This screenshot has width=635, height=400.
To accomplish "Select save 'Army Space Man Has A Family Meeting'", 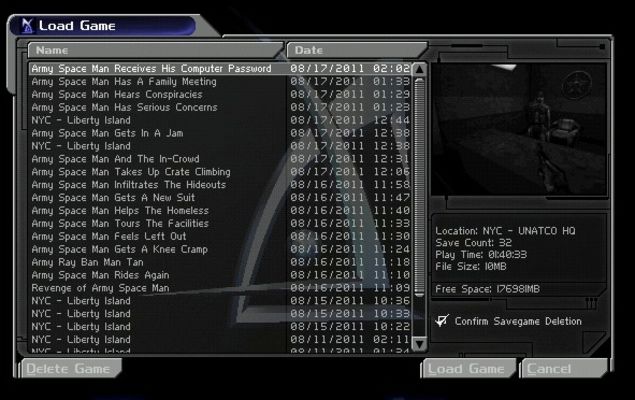I will pos(220,81).
